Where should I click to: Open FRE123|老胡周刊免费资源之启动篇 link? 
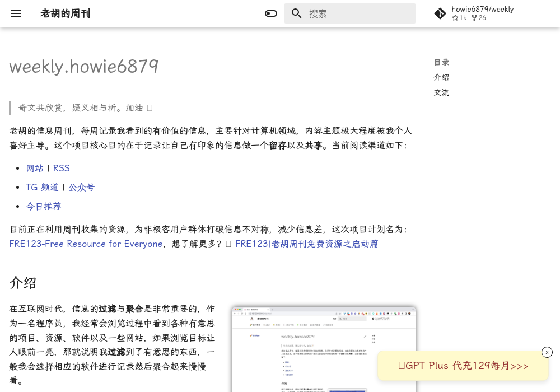307,244
